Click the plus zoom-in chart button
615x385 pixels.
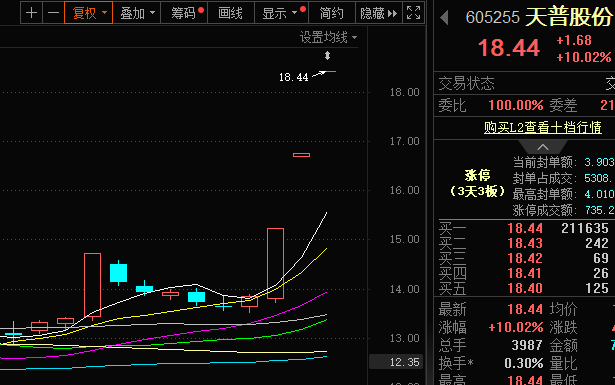[31, 13]
